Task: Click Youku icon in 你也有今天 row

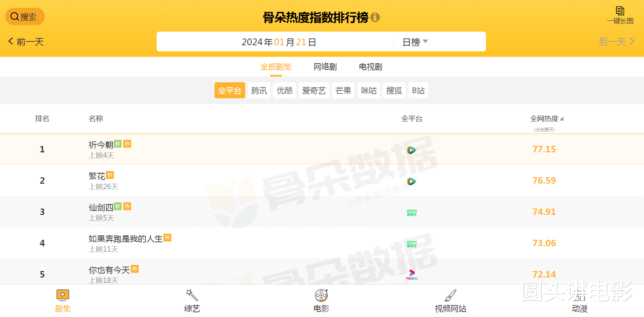Action: click(412, 275)
